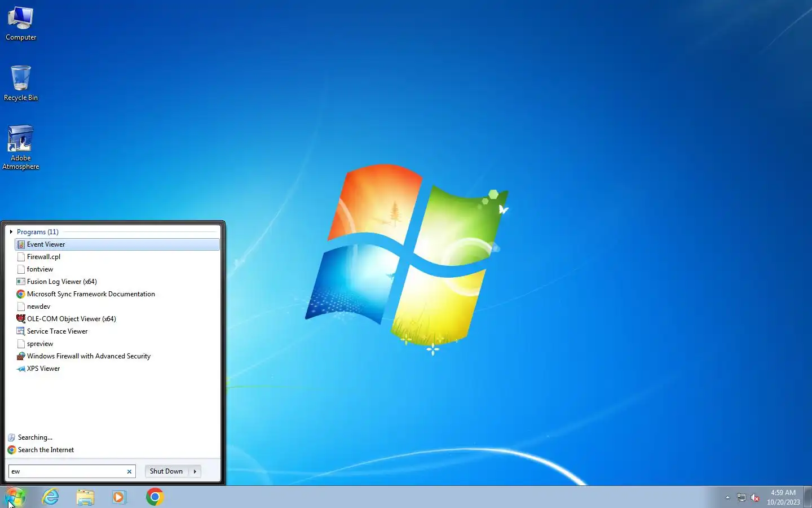Click the Shut Down button

pos(166,471)
